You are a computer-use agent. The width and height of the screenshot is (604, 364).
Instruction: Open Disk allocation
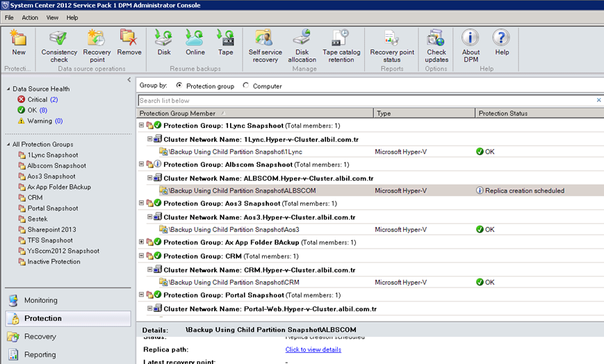pyautogui.click(x=302, y=47)
